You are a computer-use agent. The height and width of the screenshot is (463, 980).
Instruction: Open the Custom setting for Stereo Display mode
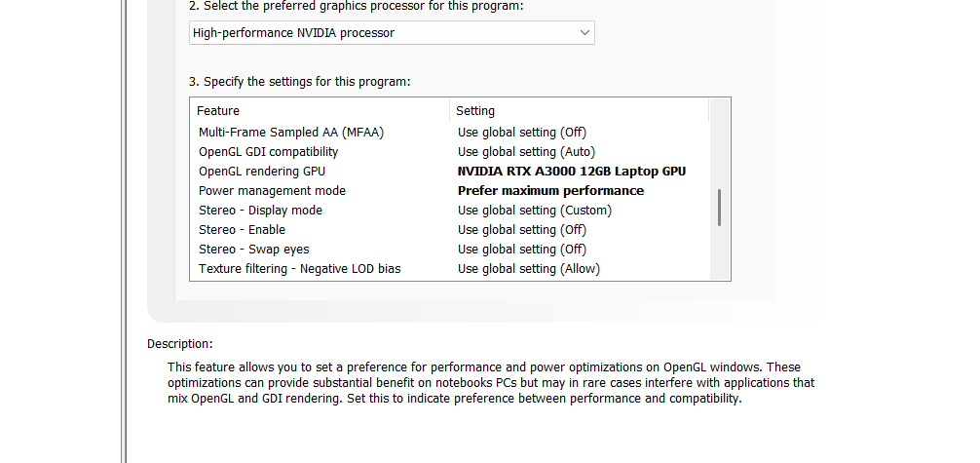534,211
